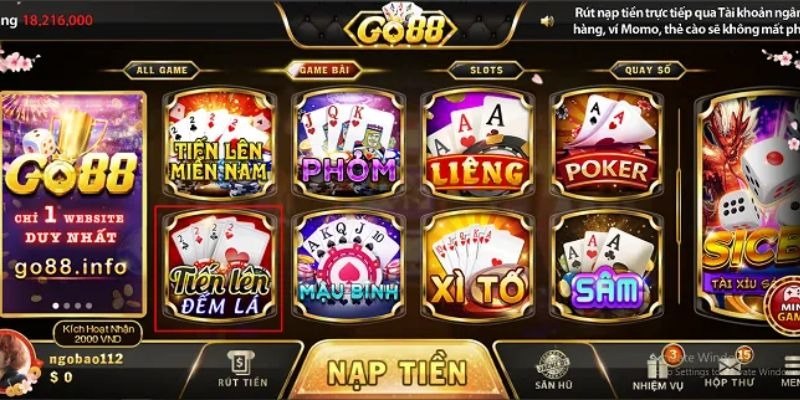Launch the Mậu Binh game

[x=349, y=265]
